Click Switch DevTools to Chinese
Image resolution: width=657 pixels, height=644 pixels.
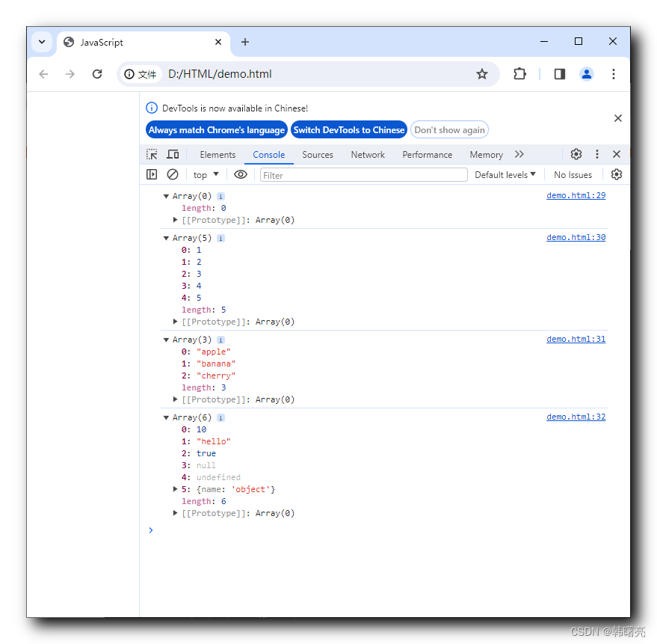tap(349, 130)
